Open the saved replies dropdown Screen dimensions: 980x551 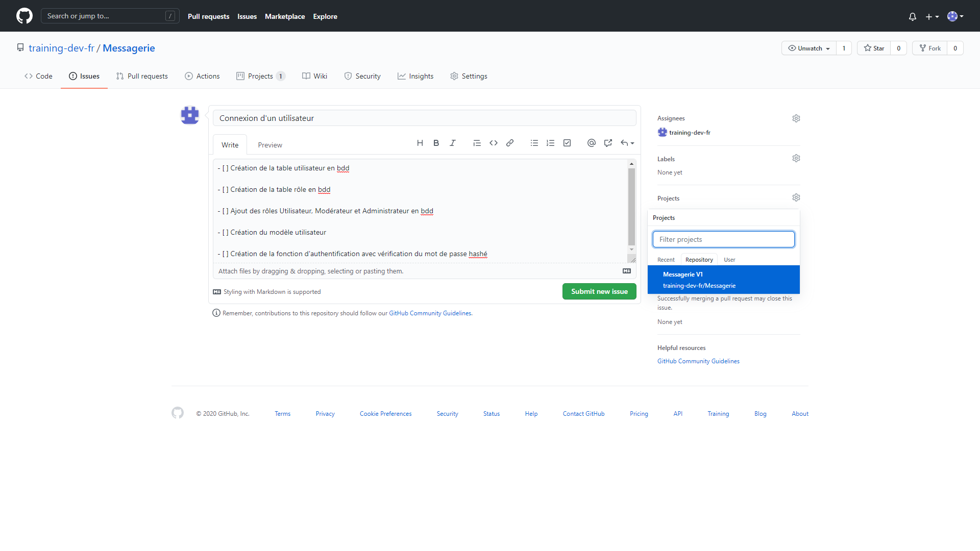[x=627, y=143]
